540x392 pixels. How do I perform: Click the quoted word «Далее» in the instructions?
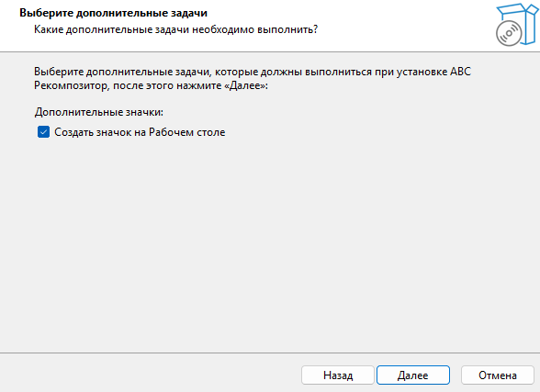coord(246,85)
